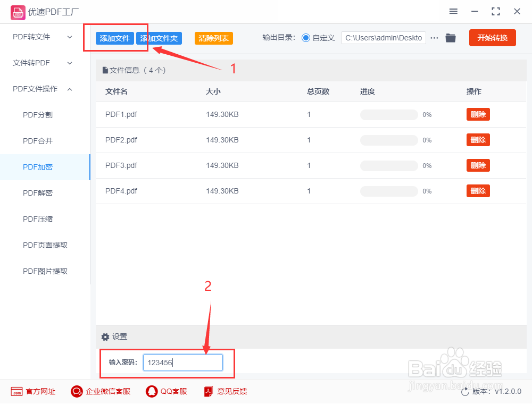This screenshot has width=532, height=404.
Task: Click inside the 输入密码 password field
Action: click(x=182, y=363)
